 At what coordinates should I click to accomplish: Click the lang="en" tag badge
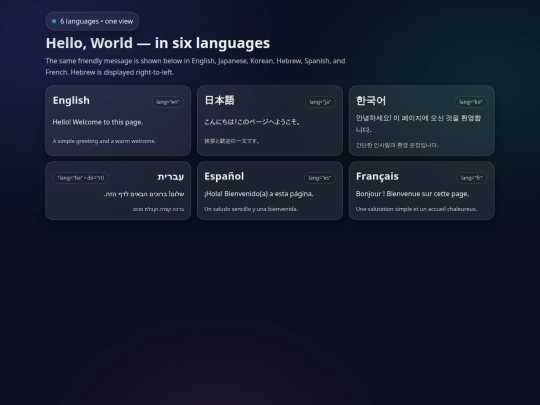pyautogui.click(x=168, y=102)
